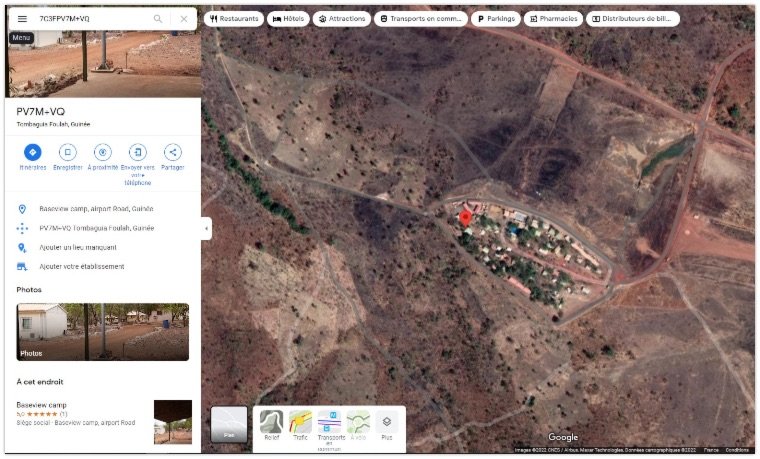Collapse the side panel arrow

[x=206, y=228]
